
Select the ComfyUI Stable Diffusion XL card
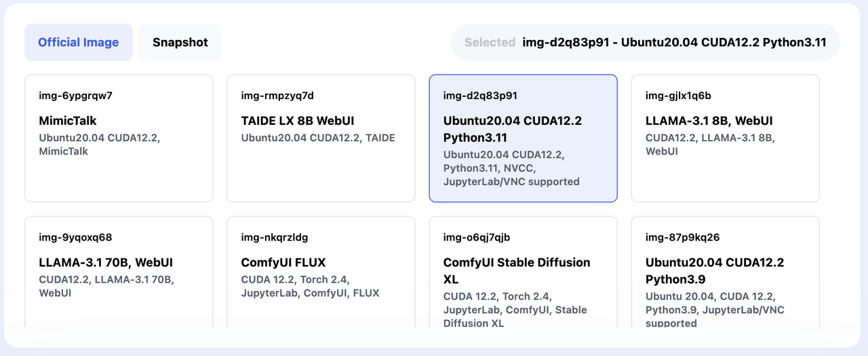(523, 273)
